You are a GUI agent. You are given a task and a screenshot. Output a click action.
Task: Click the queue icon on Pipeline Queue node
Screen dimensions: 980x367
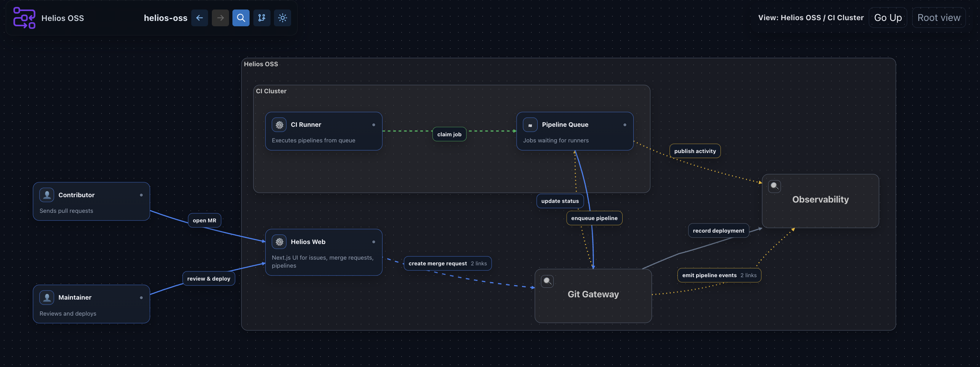pyautogui.click(x=530, y=124)
